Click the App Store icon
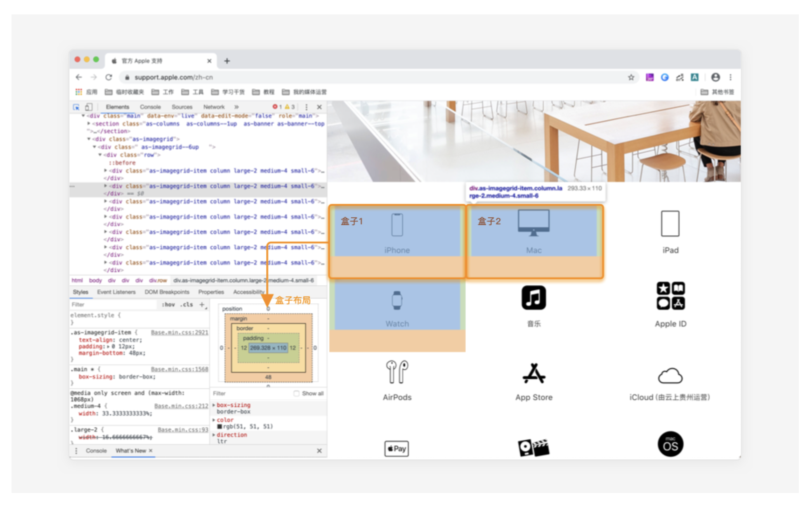 coord(533,374)
